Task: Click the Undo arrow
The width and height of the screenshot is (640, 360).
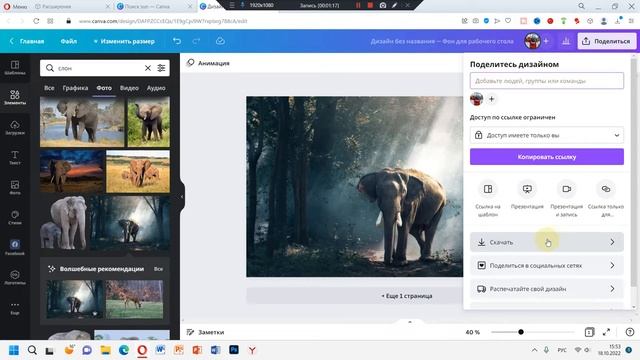Action: (x=177, y=41)
